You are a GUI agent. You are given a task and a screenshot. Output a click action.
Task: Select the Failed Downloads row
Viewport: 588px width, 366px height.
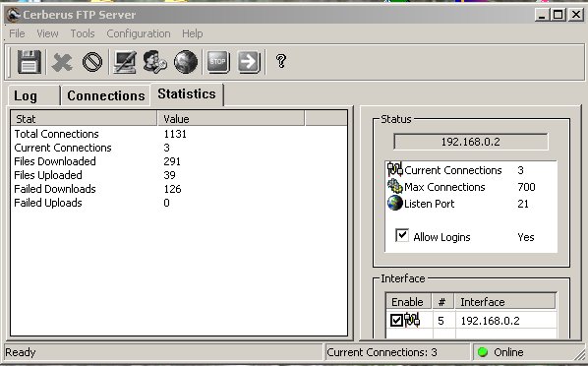click(179, 189)
